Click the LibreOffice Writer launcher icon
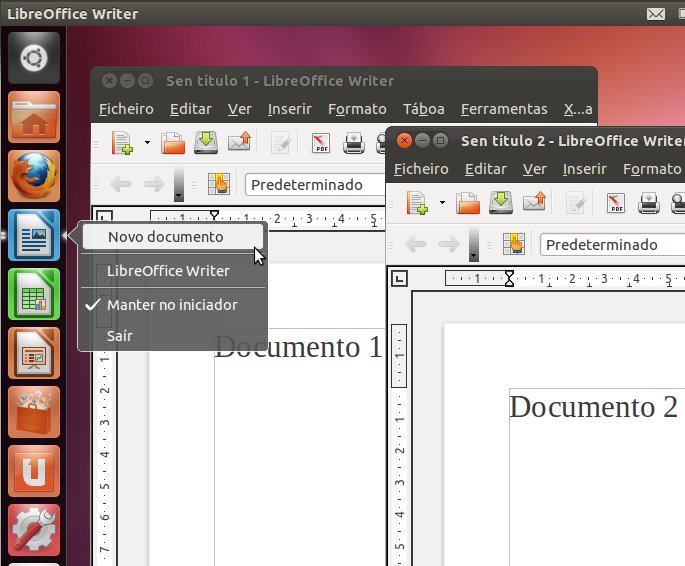The height and width of the screenshot is (566, 685). [34, 235]
